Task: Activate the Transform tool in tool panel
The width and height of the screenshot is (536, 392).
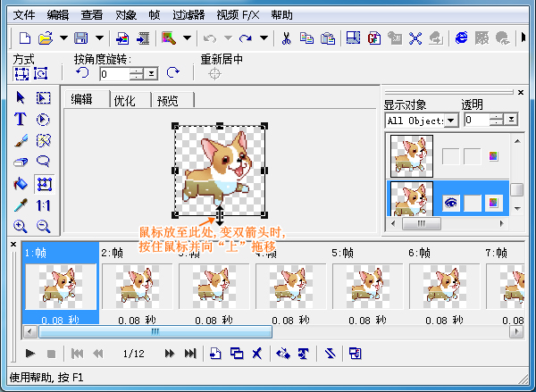Action: (x=44, y=184)
